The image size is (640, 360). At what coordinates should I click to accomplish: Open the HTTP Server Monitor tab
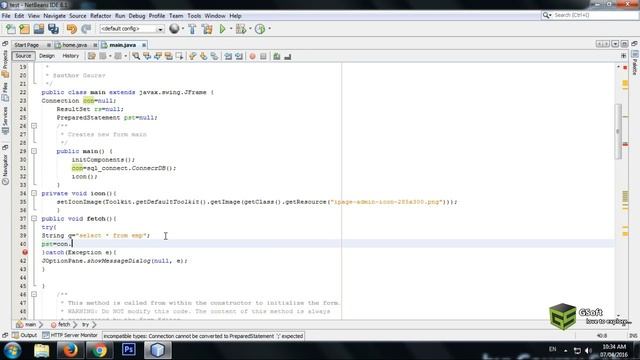point(70,336)
